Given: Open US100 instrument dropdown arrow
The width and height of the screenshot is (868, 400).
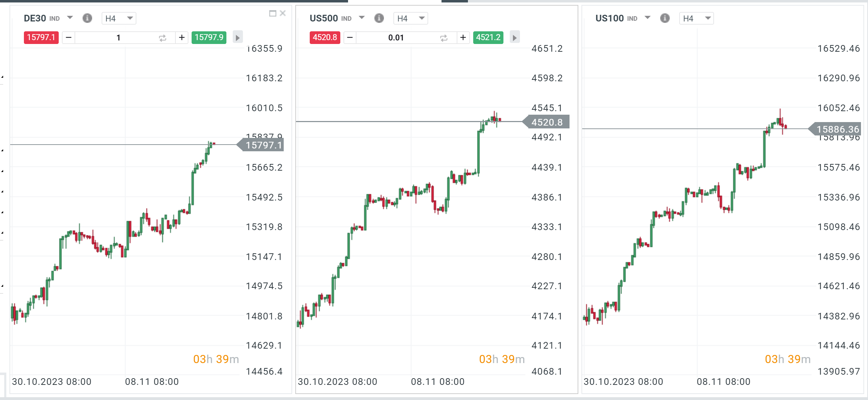Looking at the screenshot, I should [x=647, y=18].
